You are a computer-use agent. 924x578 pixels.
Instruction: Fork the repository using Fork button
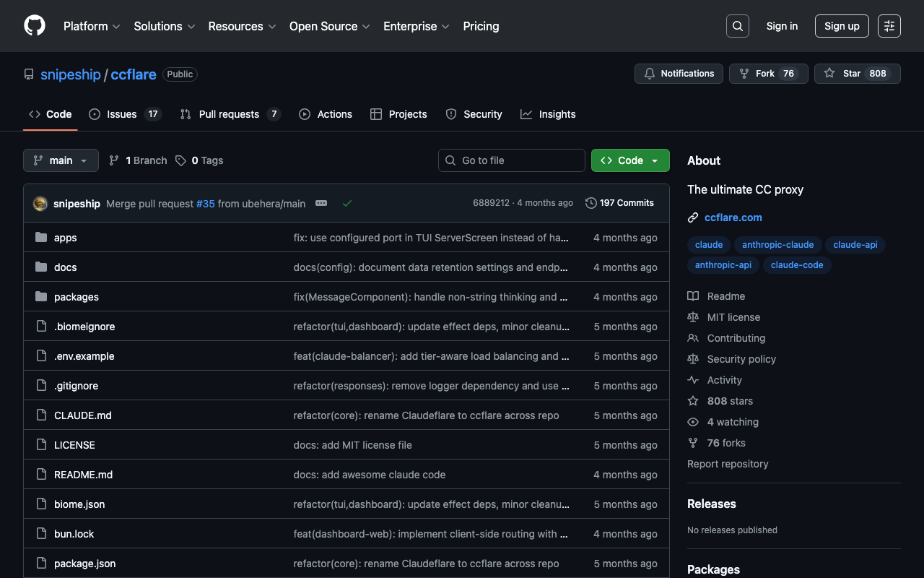point(768,74)
